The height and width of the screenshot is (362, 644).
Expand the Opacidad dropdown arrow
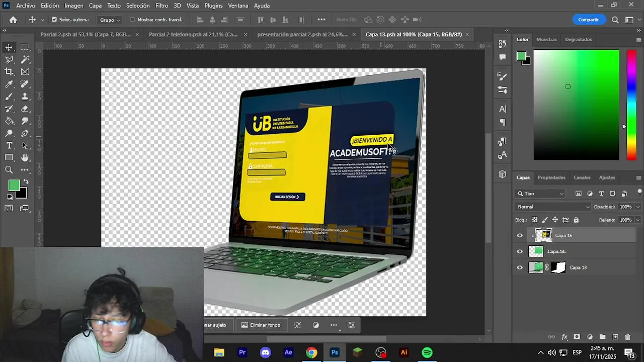[638, 207]
